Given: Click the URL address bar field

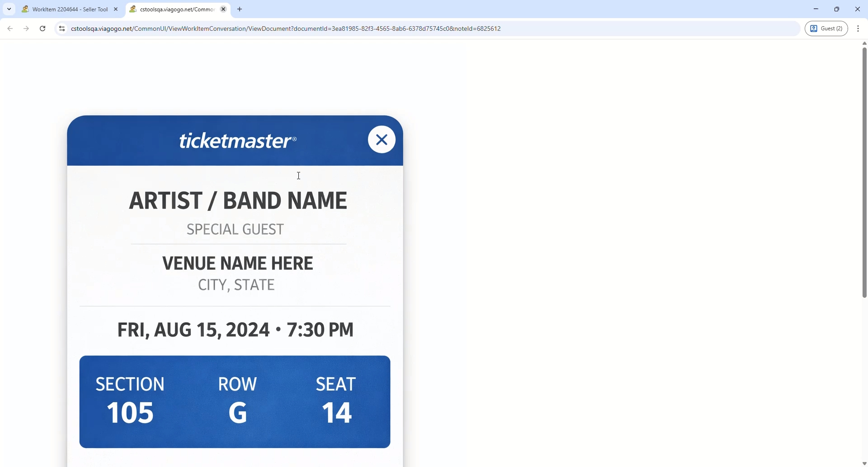Looking at the screenshot, I should click(407, 29).
